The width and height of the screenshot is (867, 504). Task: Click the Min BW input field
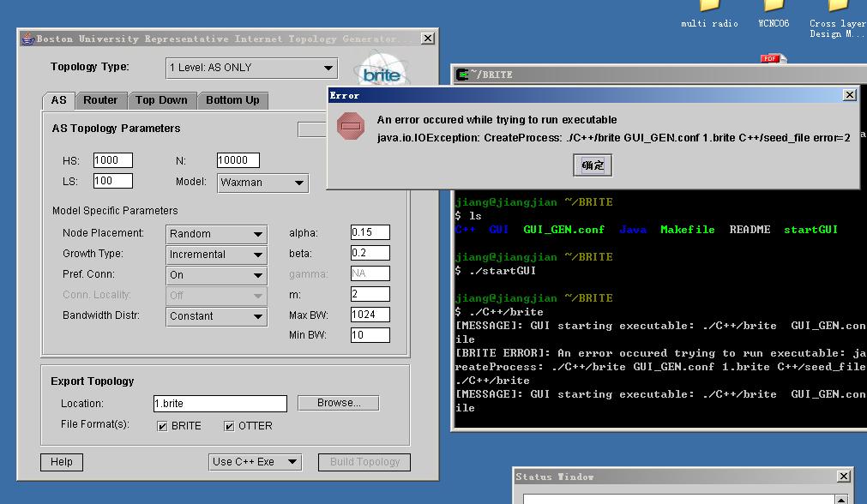[x=370, y=335]
